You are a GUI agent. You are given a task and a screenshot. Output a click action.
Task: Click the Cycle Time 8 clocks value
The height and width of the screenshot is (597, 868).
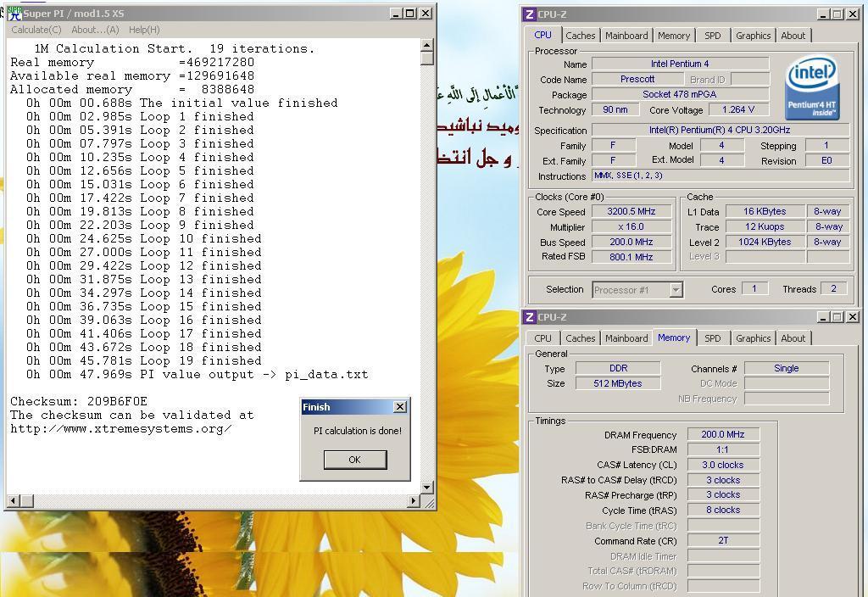(723, 510)
